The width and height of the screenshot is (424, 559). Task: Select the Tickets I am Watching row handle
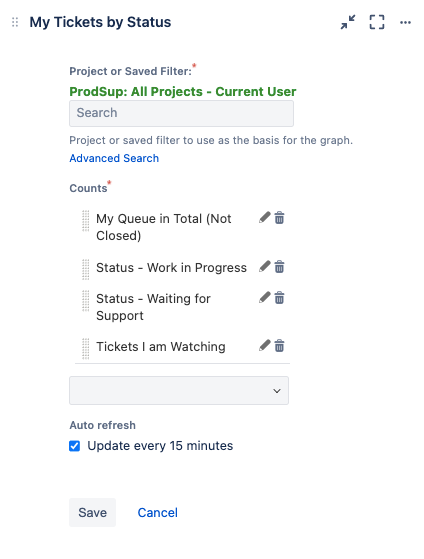[x=86, y=348]
